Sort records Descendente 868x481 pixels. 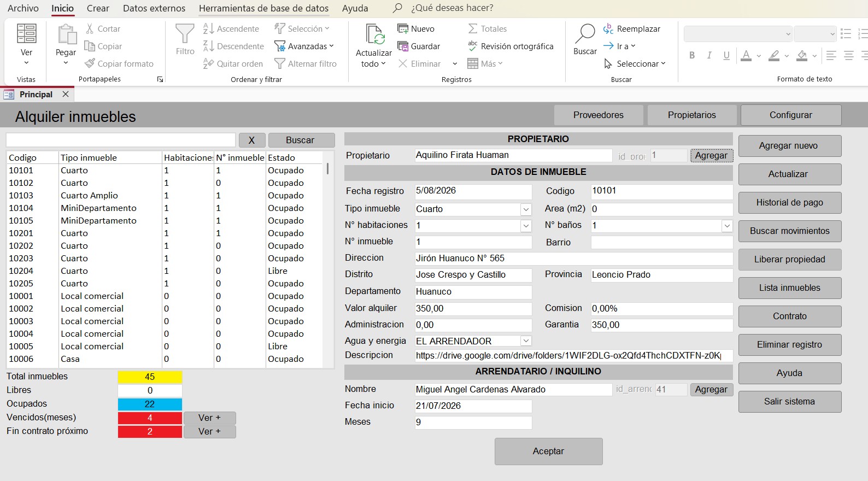point(233,46)
